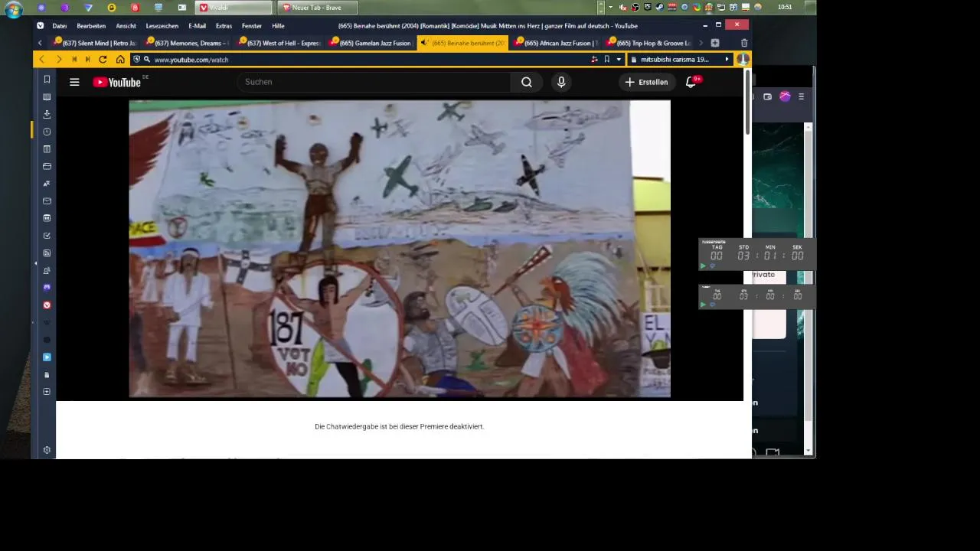Show hidden system tray icons arrow

[610, 7]
